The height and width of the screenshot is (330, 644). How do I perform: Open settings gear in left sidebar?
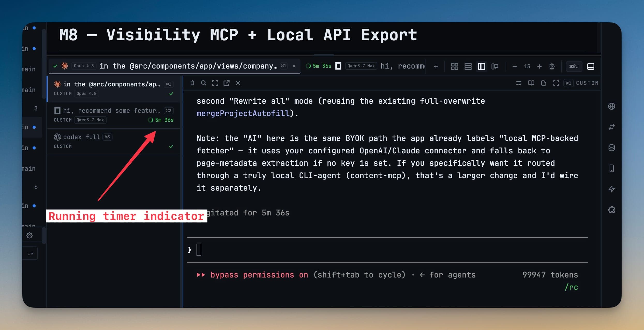coord(29,235)
